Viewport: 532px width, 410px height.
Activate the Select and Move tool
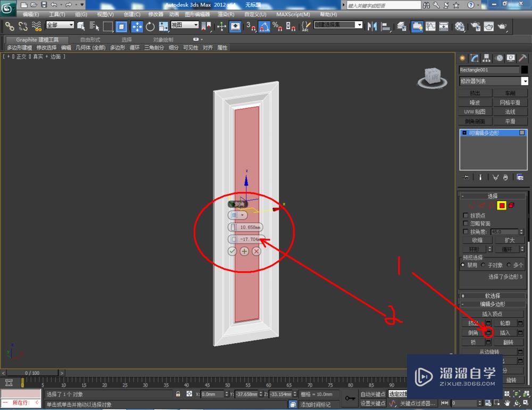[x=137, y=26]
